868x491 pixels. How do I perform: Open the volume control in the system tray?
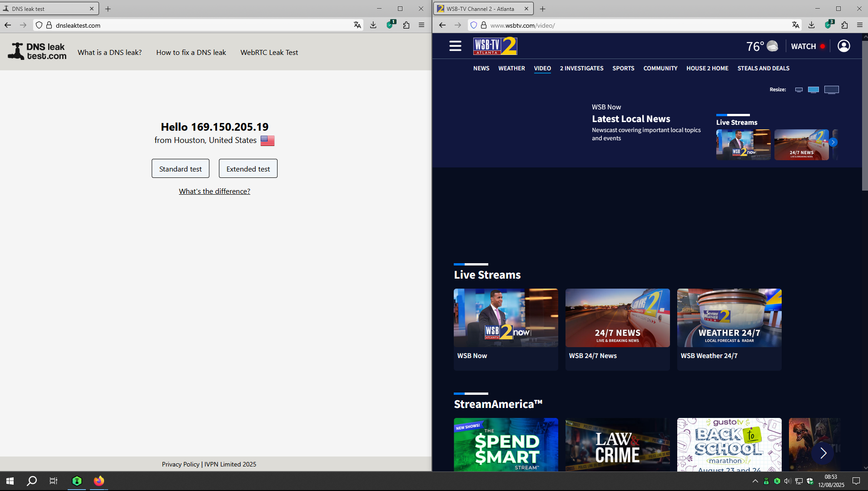point(788,481)
